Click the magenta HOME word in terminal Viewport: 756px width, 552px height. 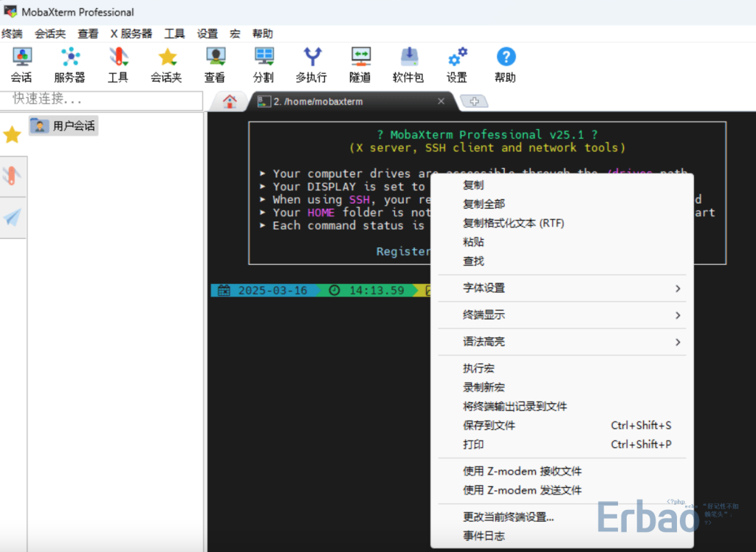click(x=321, y=213)
